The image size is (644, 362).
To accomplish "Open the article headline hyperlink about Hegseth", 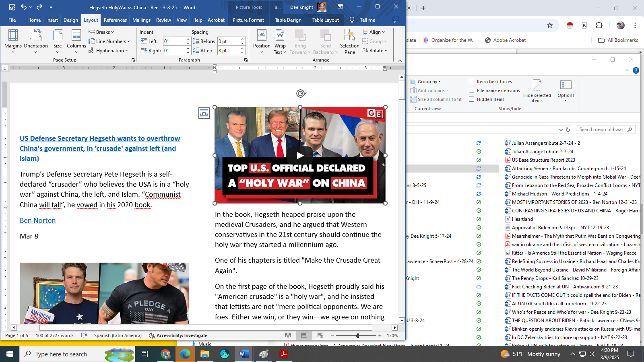I will coord(100,148).
